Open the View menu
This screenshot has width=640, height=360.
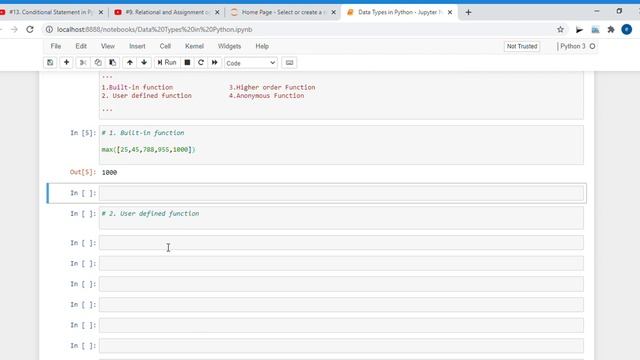click(108, 46)
